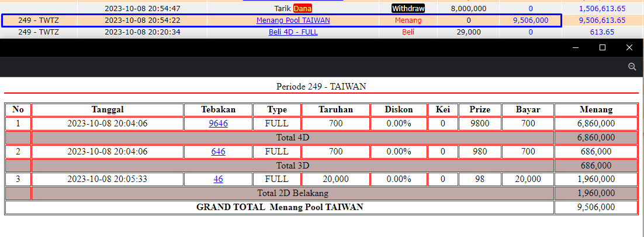Screen dimensions: 644x237
Task: Select balance 1,506,613.65 in the Withdraw row
Action: [x=602, y=8]
